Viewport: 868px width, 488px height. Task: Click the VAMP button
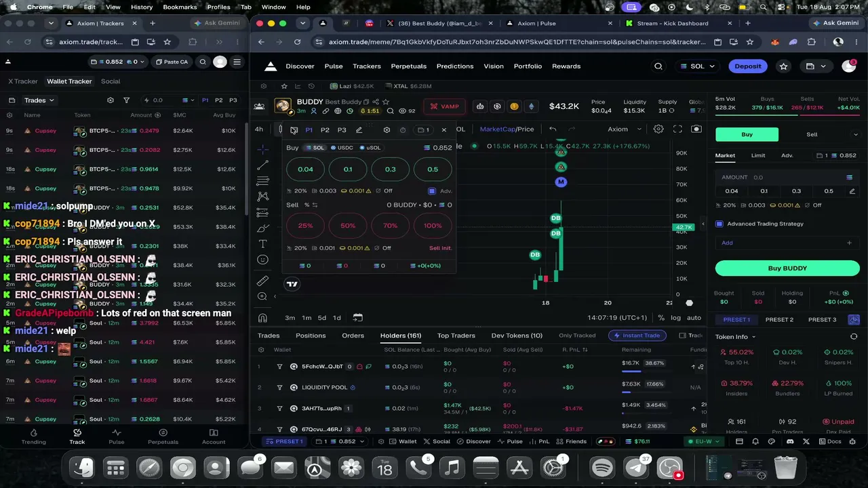(x=445, y=106)
